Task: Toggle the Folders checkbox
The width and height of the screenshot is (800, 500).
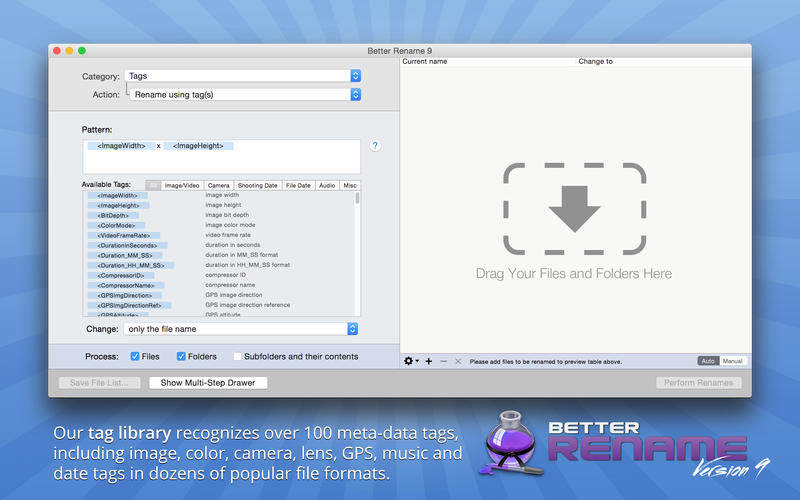Action: tap(181, 356)
